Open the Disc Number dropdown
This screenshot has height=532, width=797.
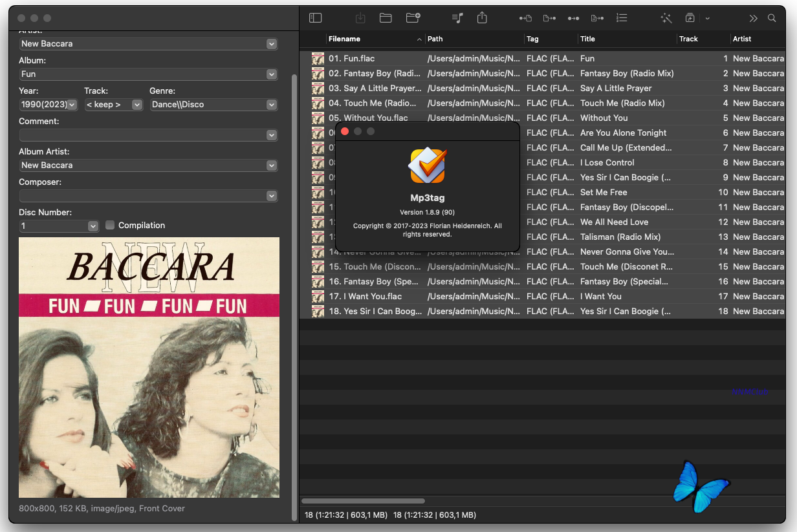pos(93,226)
